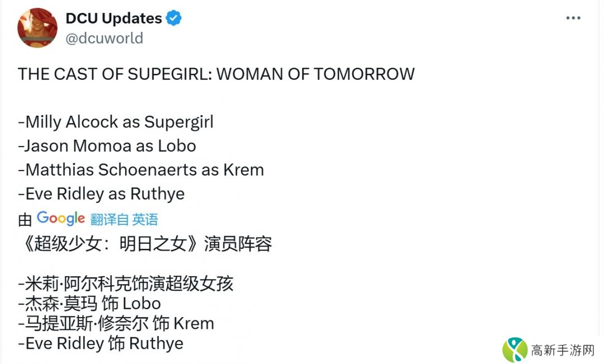Image resolution: width=604 pixels, height=364 pixels.
Task: Click the "Eve Ridley 饰 Ruthye" translated line
Action: [x=101, y=343]
